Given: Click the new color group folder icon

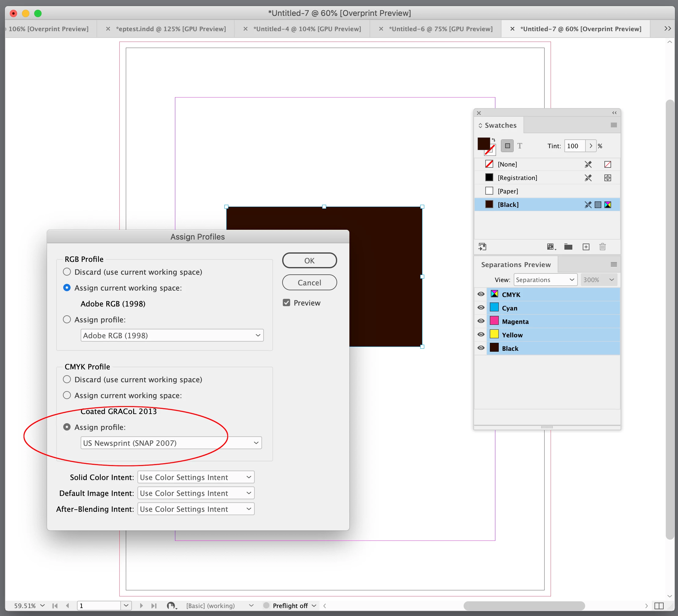Looking at the screenshot, I should 568,247.
